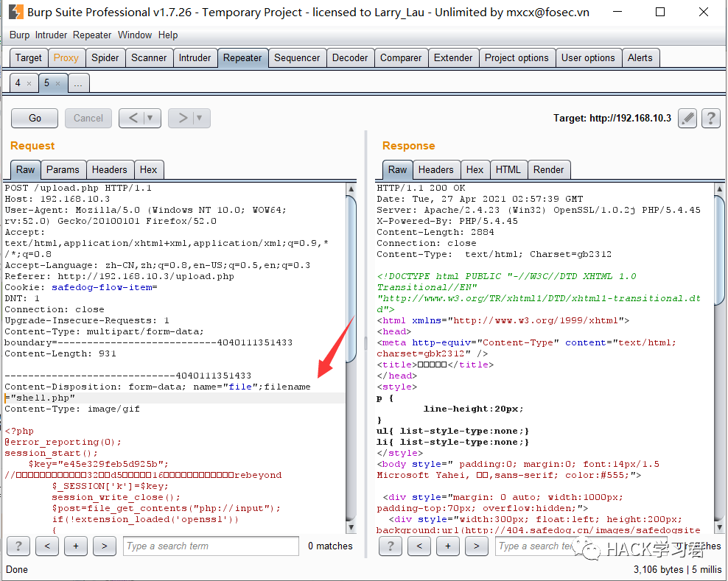Open response search options plus button
This screenshot has height=581, width=728.
[448, 546]
